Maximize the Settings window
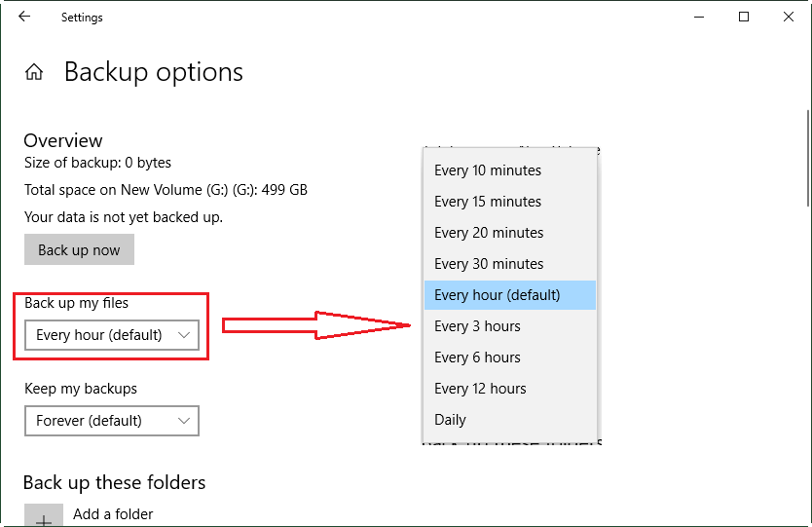 coord(744,17)
